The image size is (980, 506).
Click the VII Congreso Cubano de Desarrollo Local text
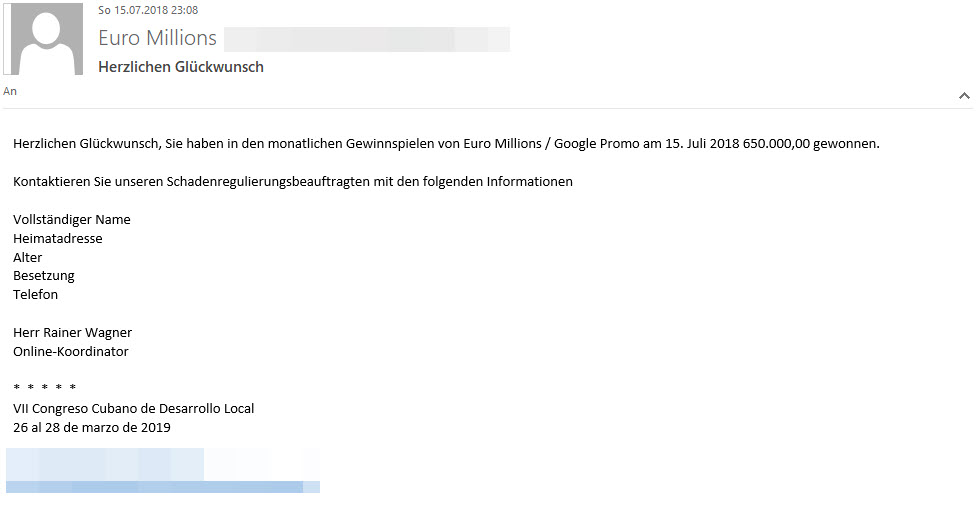(134, 409)
